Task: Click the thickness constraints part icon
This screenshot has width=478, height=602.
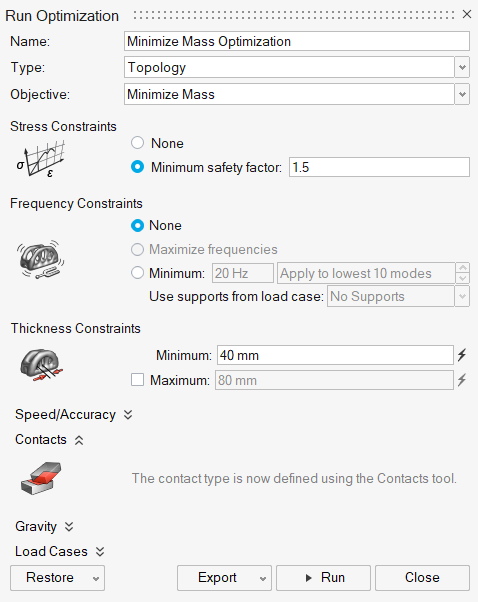Action: click(x=41, y=365)
